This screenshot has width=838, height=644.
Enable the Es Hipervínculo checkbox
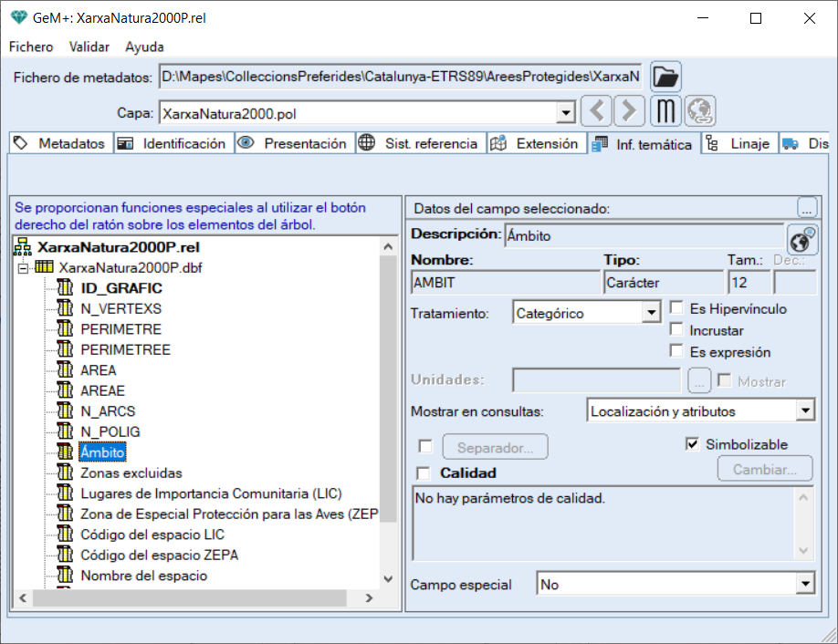point(677,308)
